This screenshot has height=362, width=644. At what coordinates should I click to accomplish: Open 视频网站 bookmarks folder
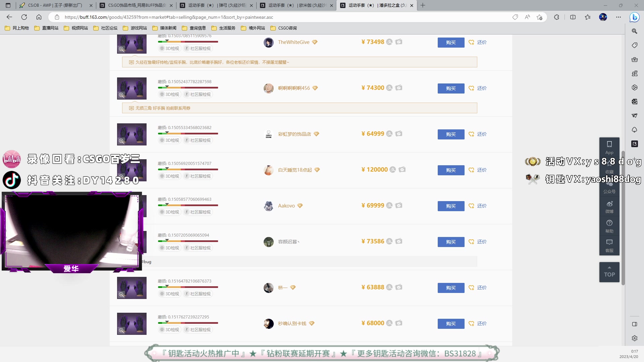click(76, 28)
